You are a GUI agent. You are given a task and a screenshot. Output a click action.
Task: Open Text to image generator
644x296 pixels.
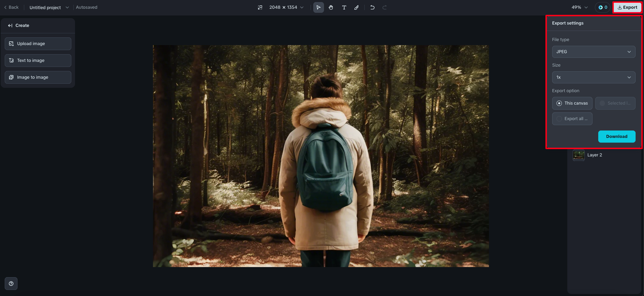pos(38,61)
